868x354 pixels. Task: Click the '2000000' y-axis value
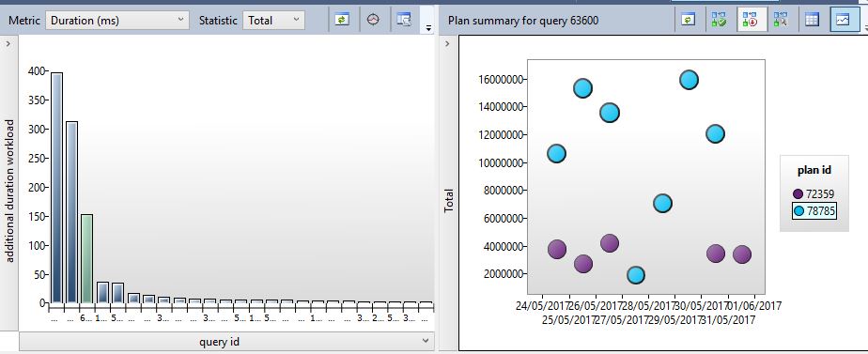pyautogui.click(x=503, y=274)
